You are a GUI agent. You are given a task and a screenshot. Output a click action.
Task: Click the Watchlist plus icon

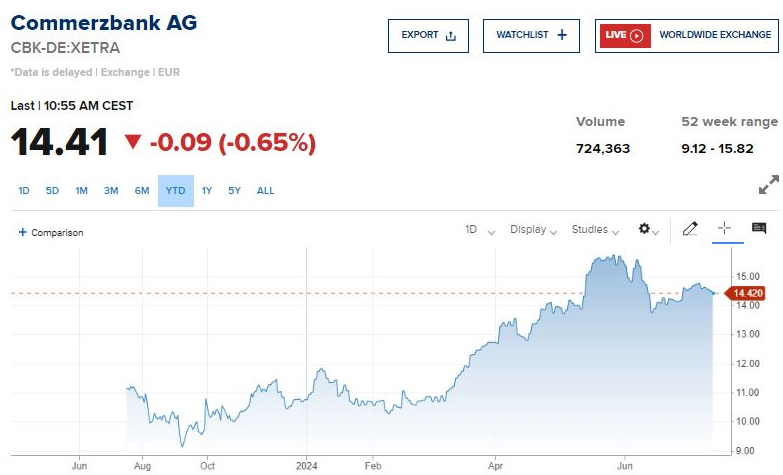click(562, 35)
